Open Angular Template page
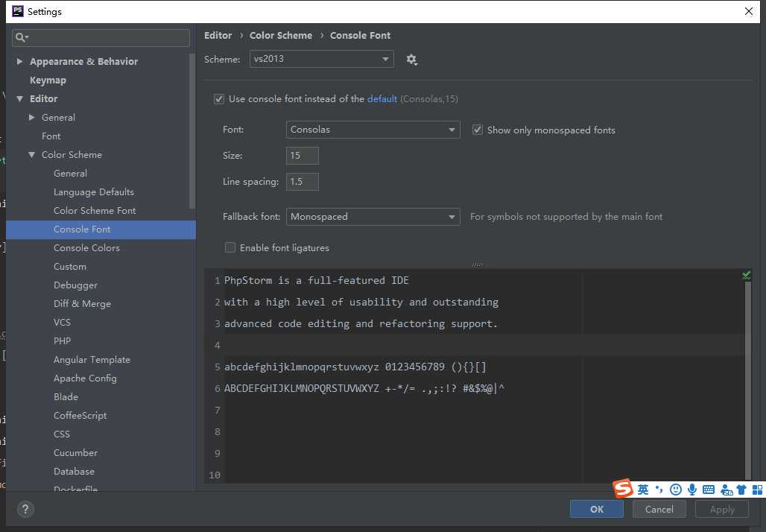This screenshot has height=532, width=766. [x=92, y=360]
